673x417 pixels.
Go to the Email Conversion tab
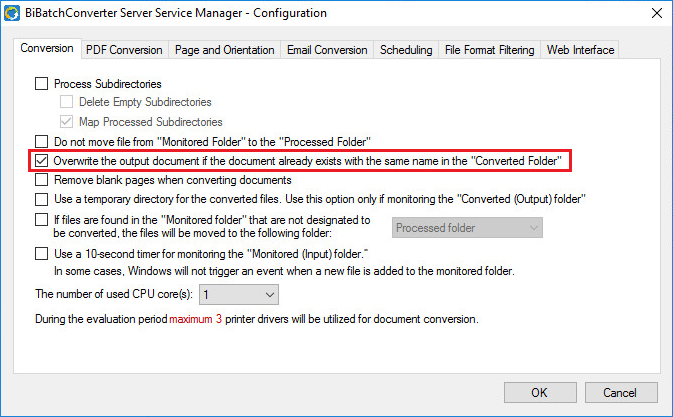pyautogui.click(x=327, y=50)
